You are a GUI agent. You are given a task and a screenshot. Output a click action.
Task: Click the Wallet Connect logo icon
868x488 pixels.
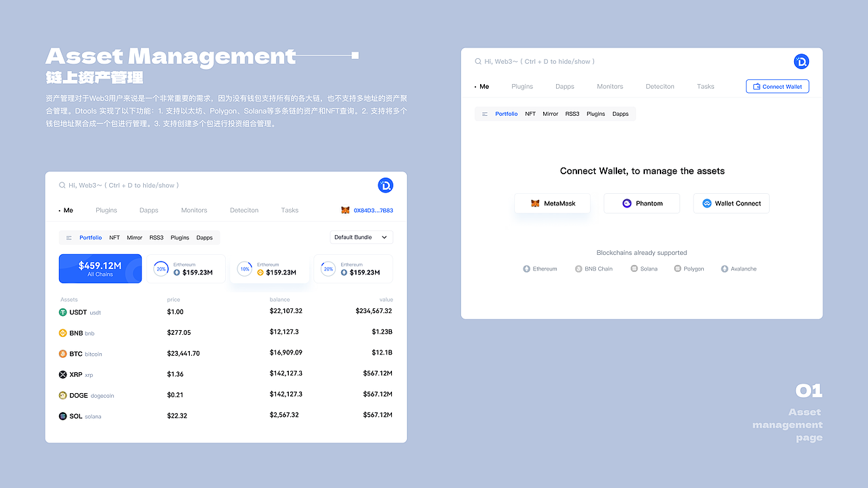click(x=707, y=203)
